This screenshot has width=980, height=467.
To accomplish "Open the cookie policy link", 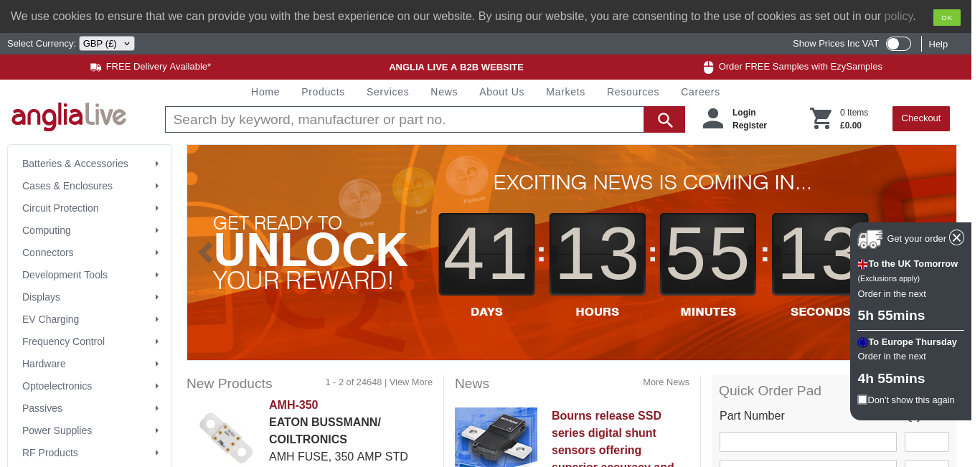I will [x=898, y=16].
